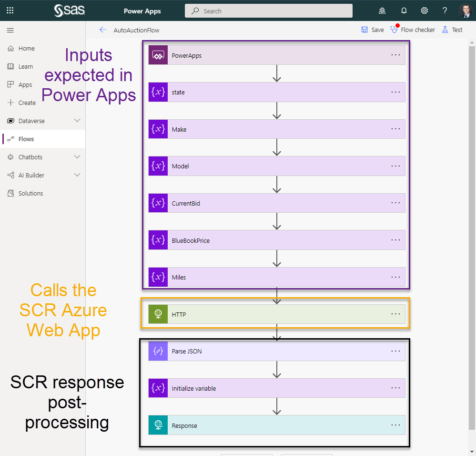Screen dimensions: 476x456
Task: Click the Flow checker stethoscope icon
Action: click(x=394, y=30)
